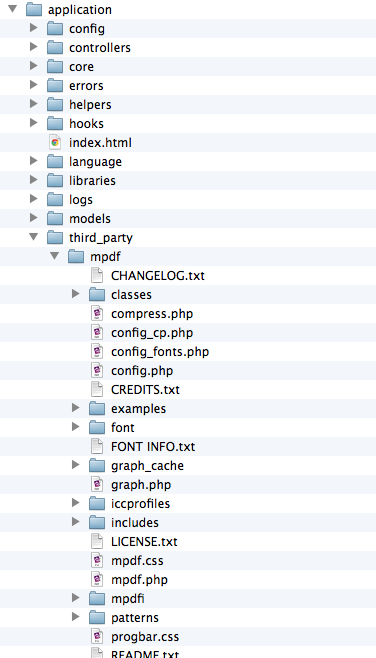Click the application folder icon
376x658 pixels.
[34, 9]
